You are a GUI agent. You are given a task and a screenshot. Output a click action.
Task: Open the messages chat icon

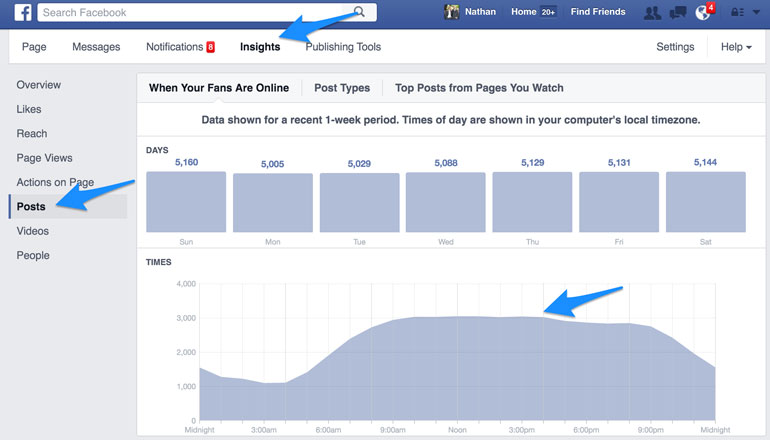pos(678,13)
